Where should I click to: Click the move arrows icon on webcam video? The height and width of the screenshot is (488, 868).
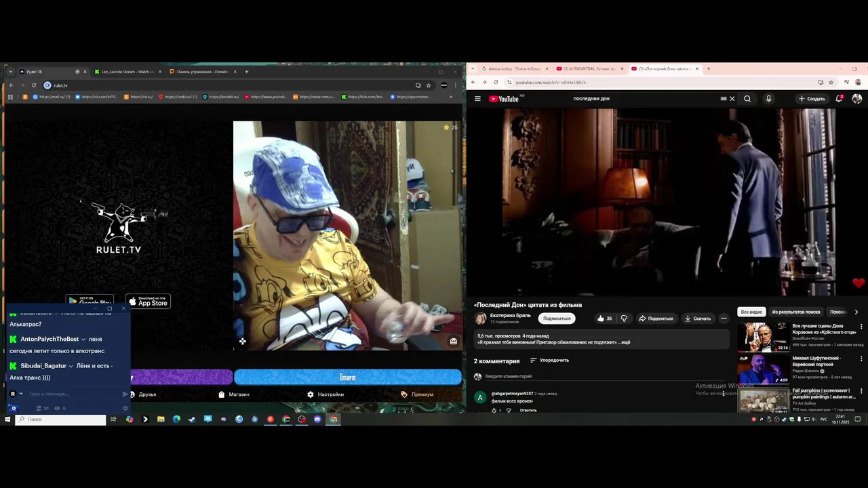[242, 342]
